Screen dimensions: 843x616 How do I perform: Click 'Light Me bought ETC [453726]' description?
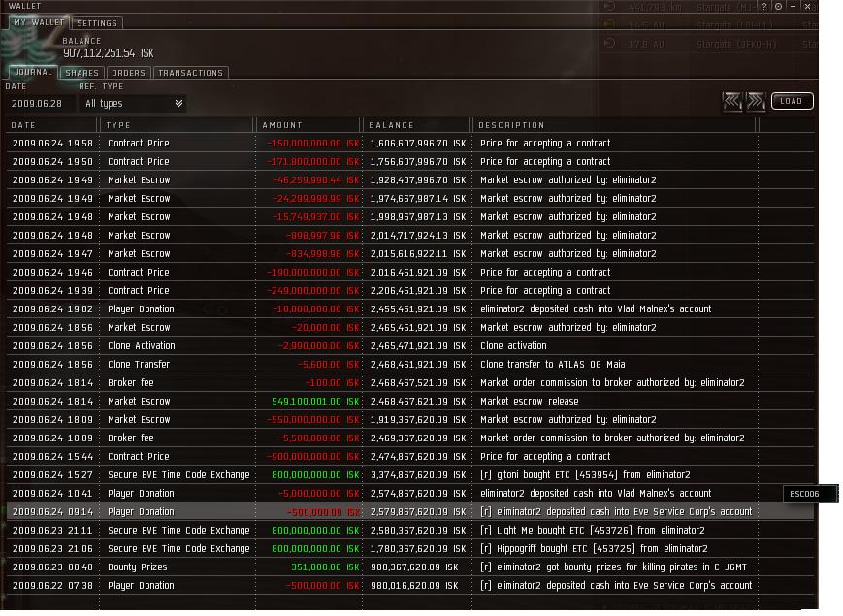[x=592, y=530]
